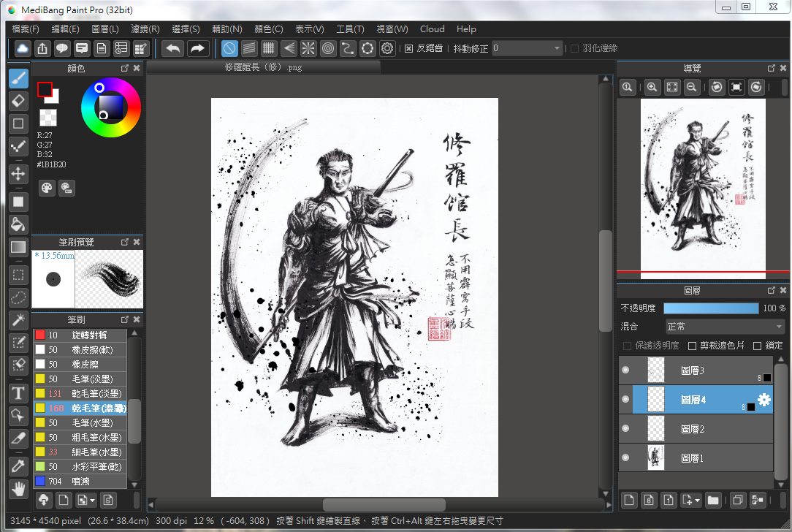The width and height of the screenshot is (792, 532).
Task: Hide layer 圖層3 visibility
Action: [x=625, y=370]
